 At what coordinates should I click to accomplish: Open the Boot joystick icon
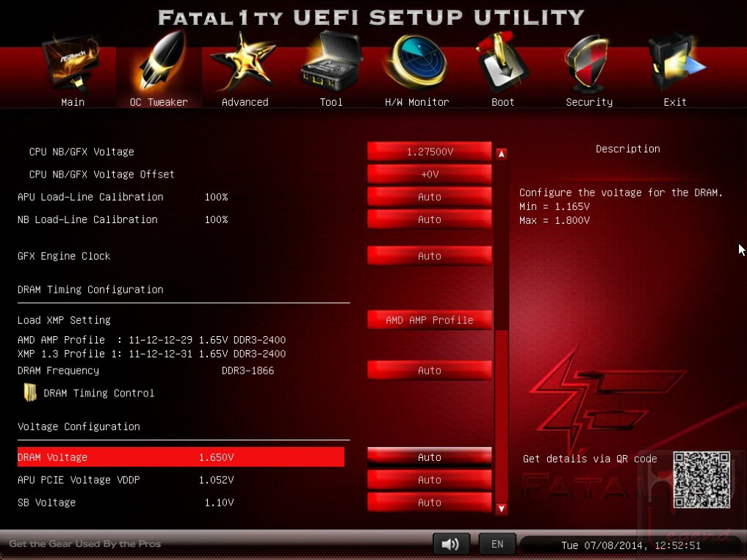[502, 62]
